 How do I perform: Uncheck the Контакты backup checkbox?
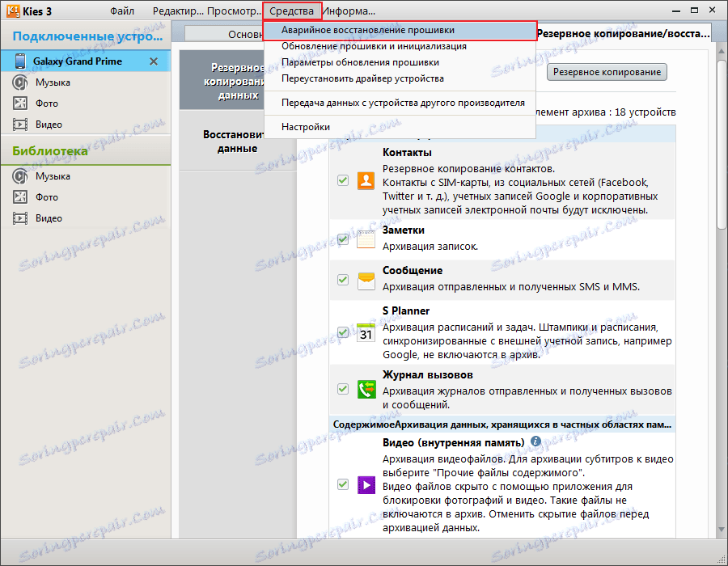click(x=342, y=180)
